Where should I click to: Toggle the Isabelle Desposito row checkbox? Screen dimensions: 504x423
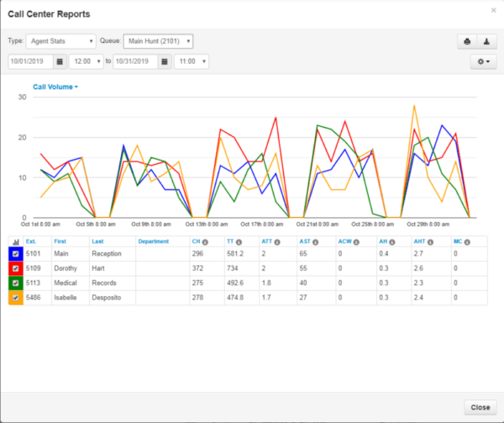[x=15, y=297]
